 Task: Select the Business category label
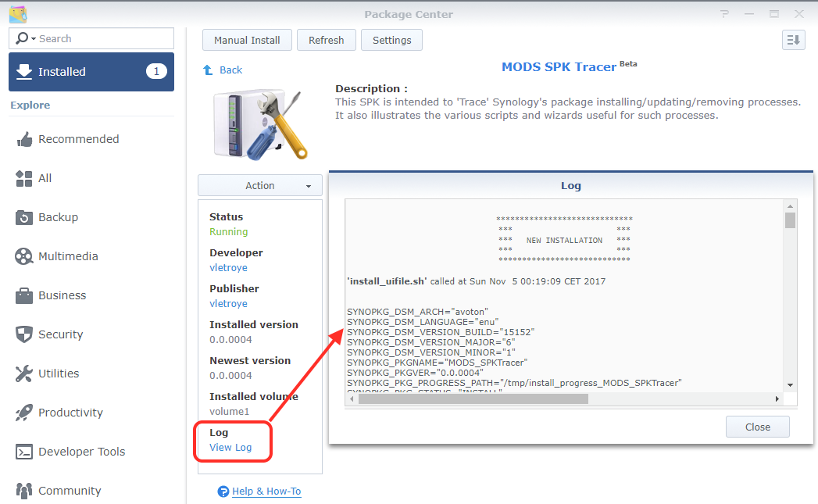pyautogui.click(x=62, y=296)
